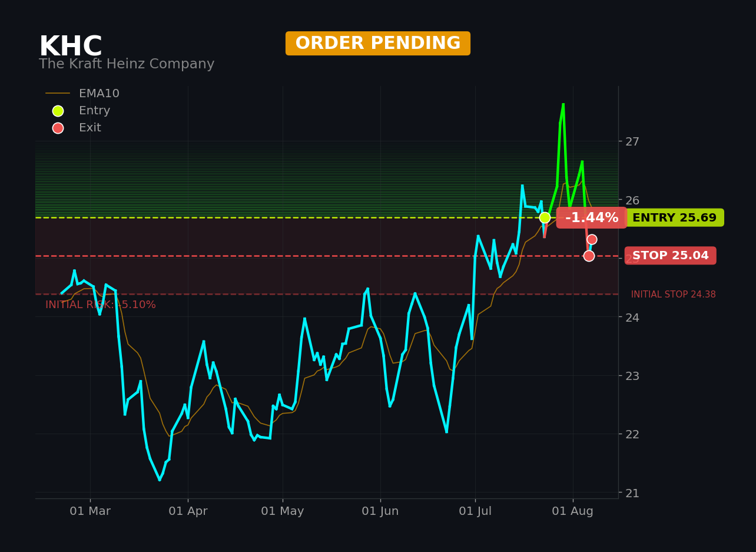Click the Exit legend label
The width and height of the screenshot is (756, 552).
tap(90, 128)
